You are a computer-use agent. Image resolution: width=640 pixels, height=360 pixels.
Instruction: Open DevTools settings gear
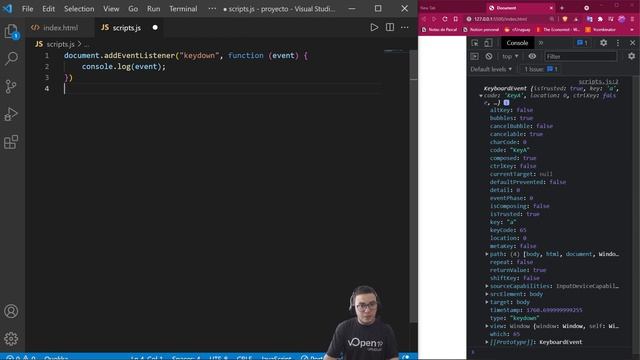point(603,43)
